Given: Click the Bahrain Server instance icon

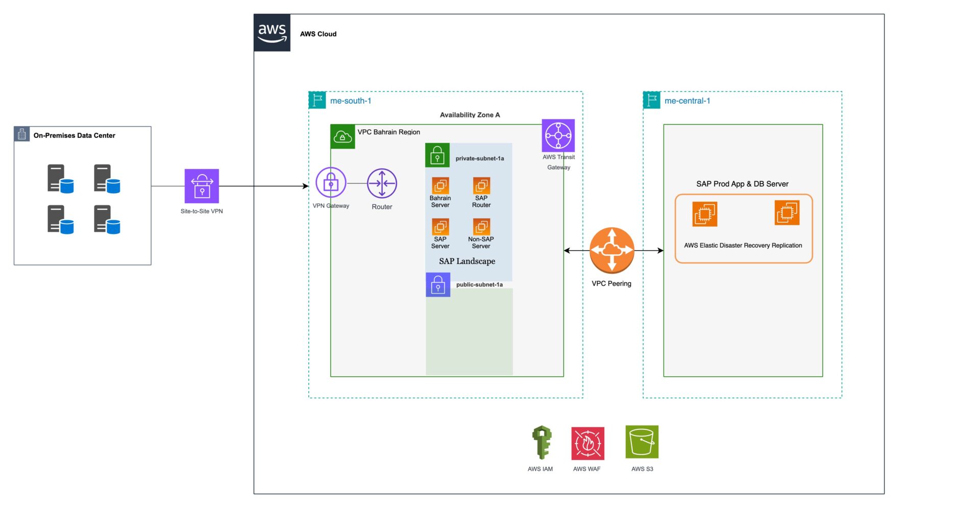Looking at the screenshot, I should (x=440, y=186).
